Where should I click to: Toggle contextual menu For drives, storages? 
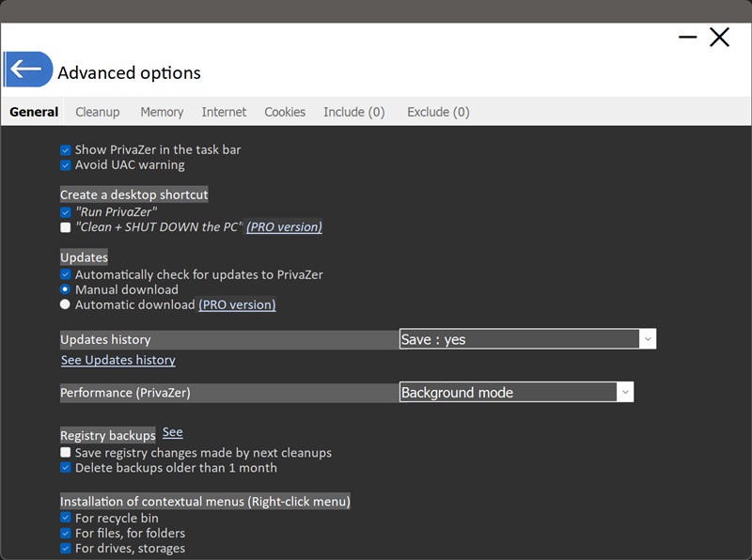click(66, 549)
